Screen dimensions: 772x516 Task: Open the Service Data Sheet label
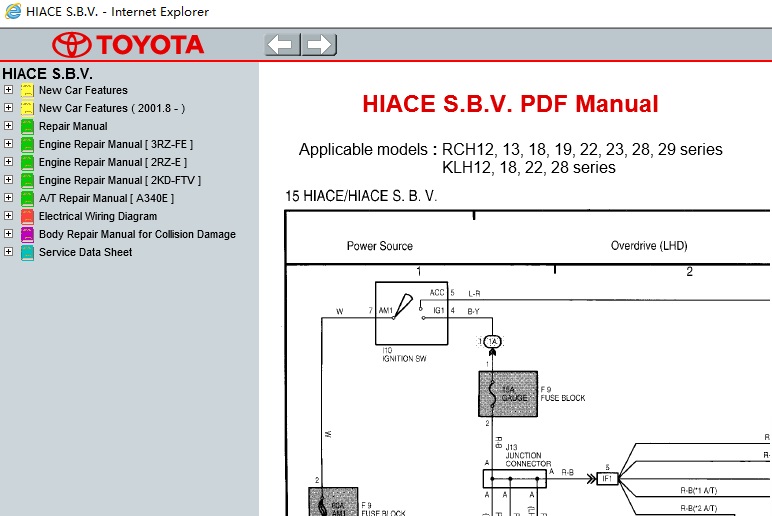[86, 252]
